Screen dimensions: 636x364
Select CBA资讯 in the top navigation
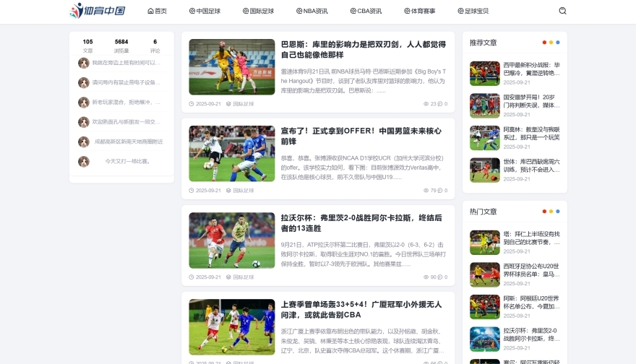click(366, 11)
